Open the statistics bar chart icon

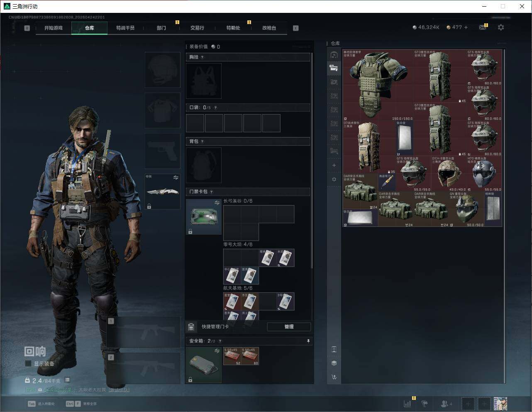pos(408,404)
